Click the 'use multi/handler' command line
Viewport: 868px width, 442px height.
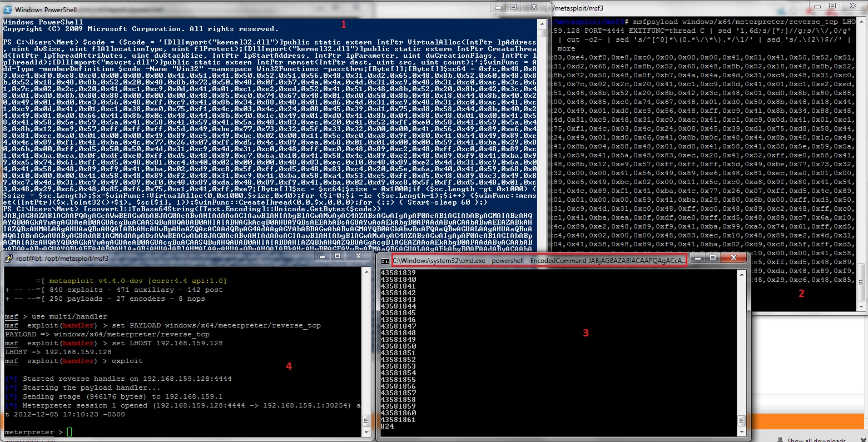click(56, 316)
